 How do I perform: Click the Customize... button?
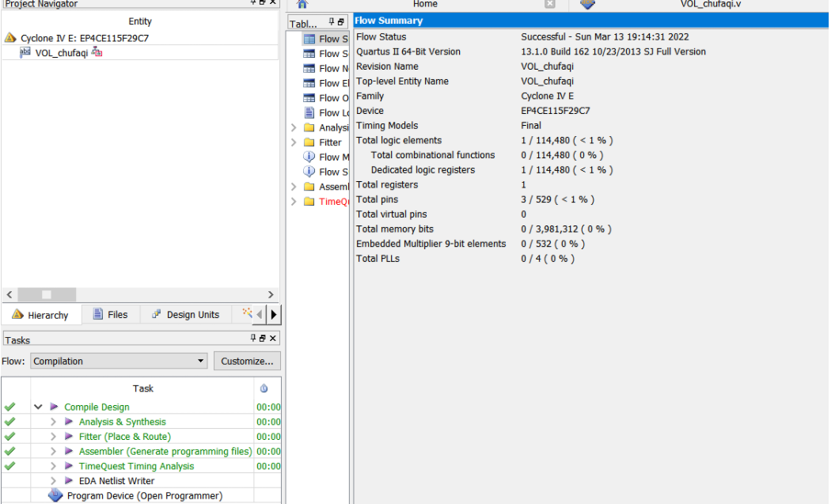click(247, 361)
